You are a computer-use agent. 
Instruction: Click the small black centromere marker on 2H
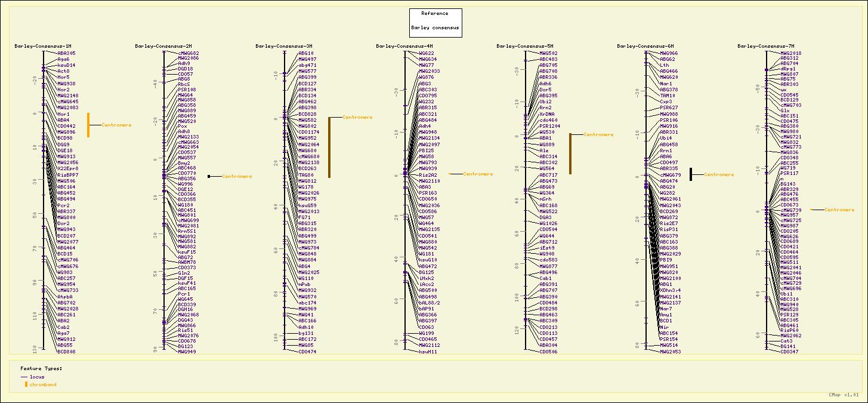tap(209, 176)
